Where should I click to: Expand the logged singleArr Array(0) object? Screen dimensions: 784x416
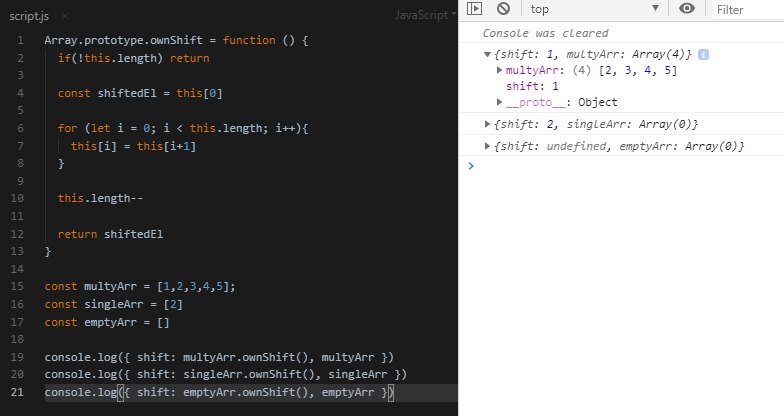point(488,124)
